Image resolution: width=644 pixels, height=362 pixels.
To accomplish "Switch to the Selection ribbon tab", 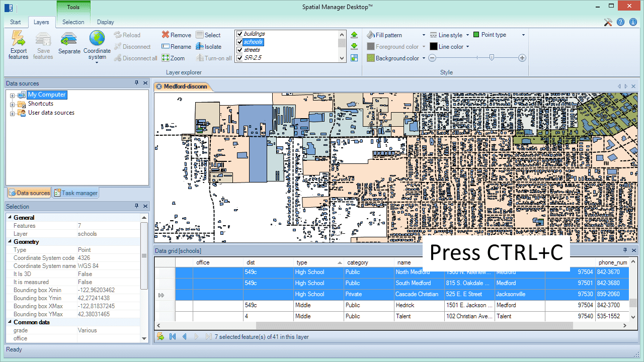I will click(x=73, y=22).
